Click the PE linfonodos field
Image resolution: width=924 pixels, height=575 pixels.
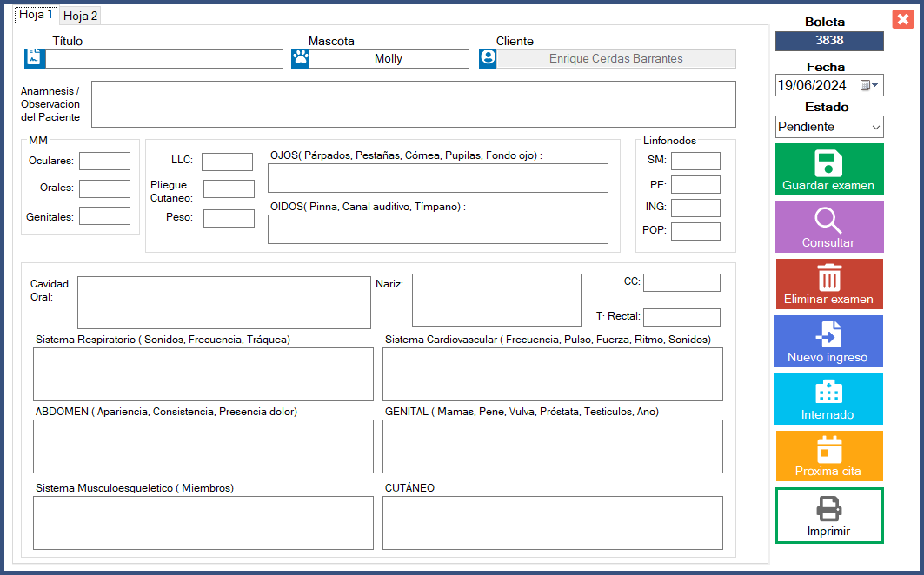pos(696,184)
